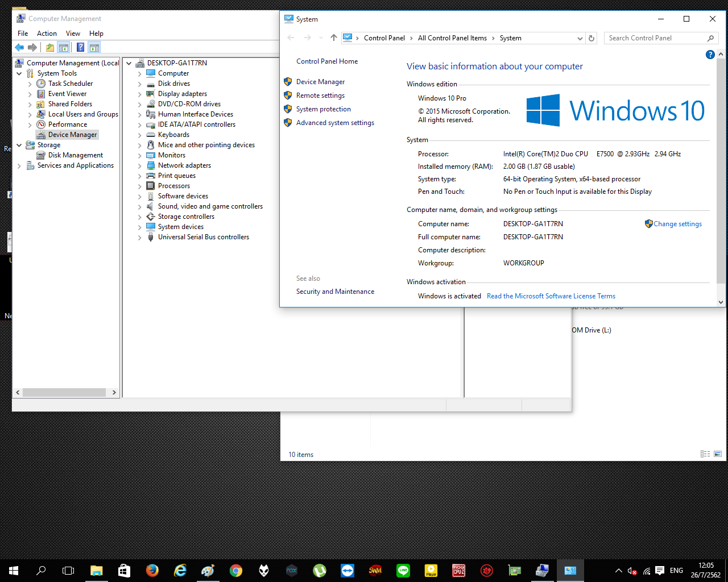Select Processors in the device list
Viewport: 728px width, 582px height.
pos(174,186)
